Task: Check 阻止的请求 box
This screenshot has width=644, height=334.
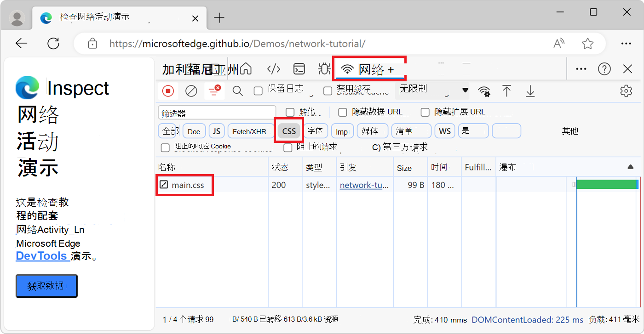Action: click(288, 147)
